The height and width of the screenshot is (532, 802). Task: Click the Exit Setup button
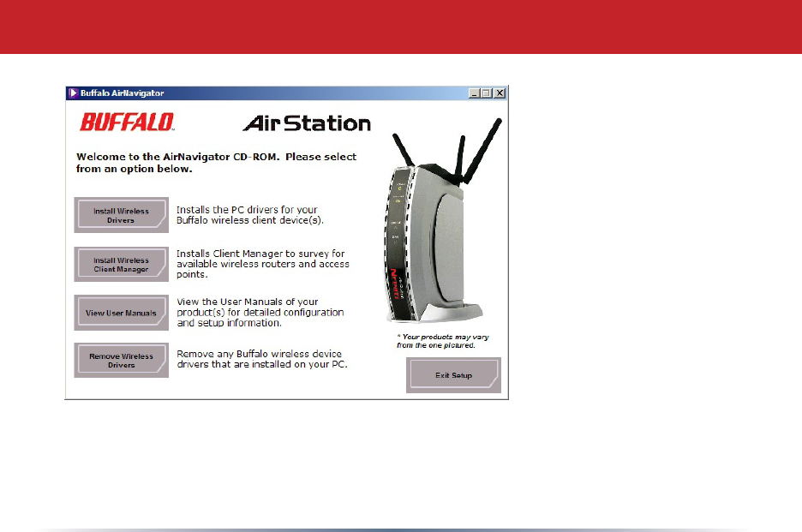453,375
